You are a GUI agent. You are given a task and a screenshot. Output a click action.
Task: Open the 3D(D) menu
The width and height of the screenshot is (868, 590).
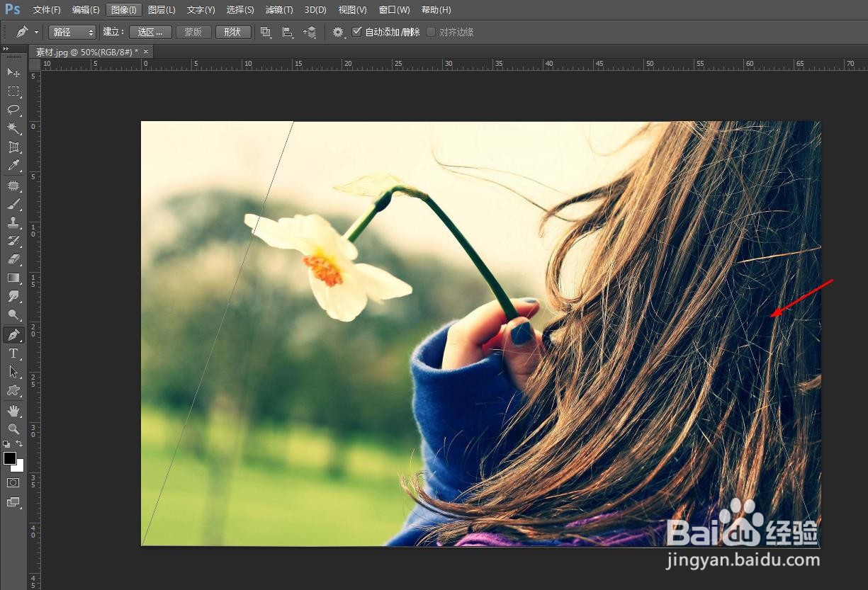pyautogui.click(x=315, y=10)
